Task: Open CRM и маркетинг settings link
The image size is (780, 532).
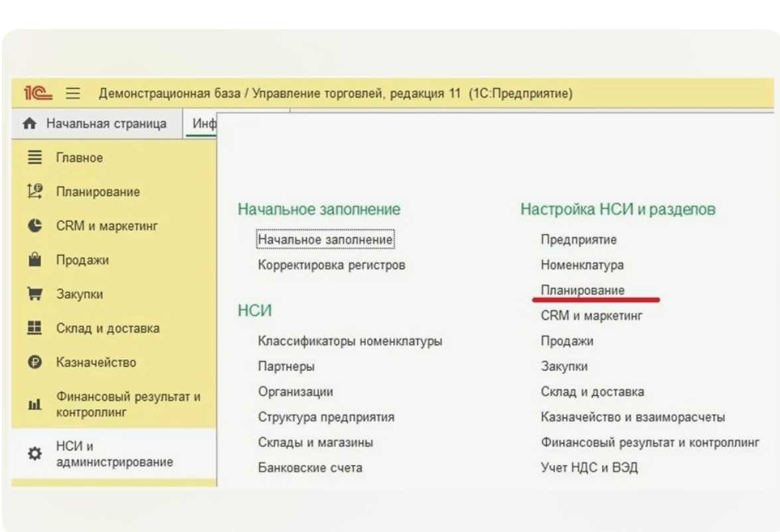Action: pos(591,316)
